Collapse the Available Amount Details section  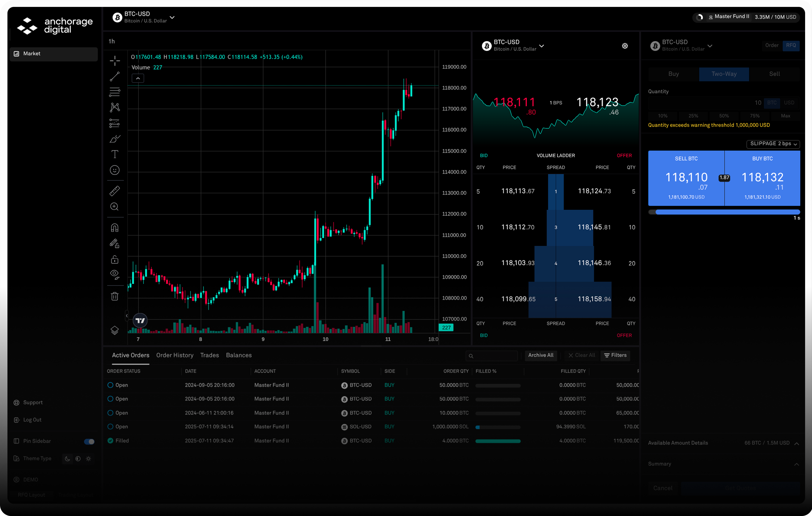pos(797,444)
